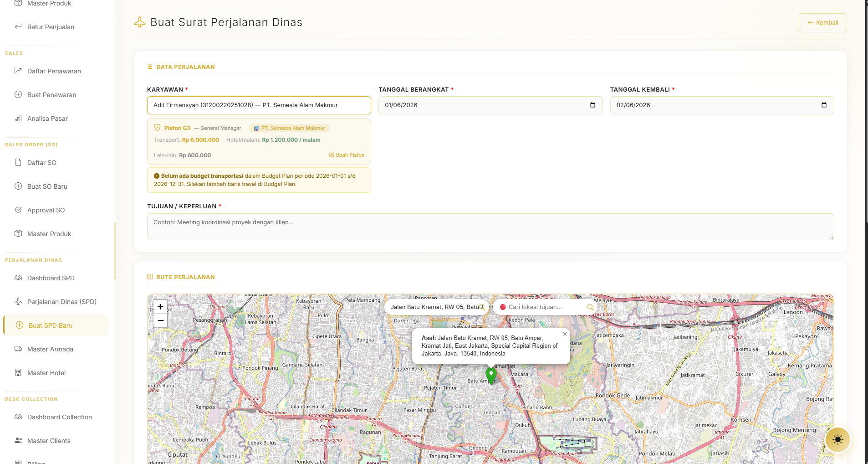Click the Master Armada truck icon
The width and height of the screenshot is (868, 464).
pyautogui.click(x=18, y=349)
